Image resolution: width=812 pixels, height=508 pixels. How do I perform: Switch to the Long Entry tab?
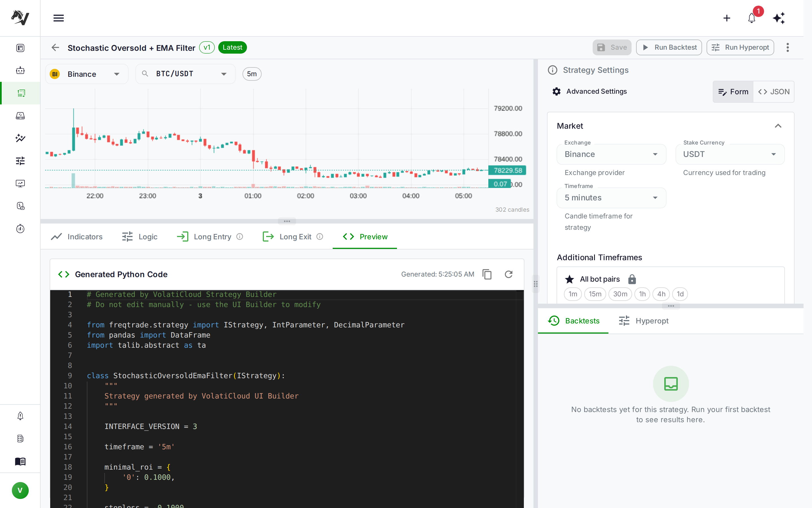coord(210,237)
